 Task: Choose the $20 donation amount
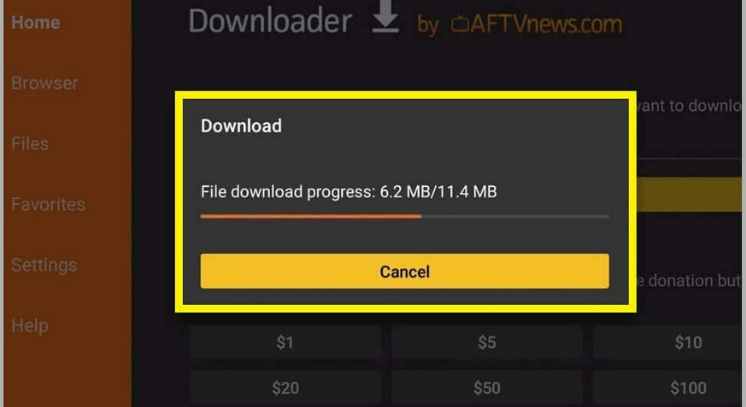285,388
